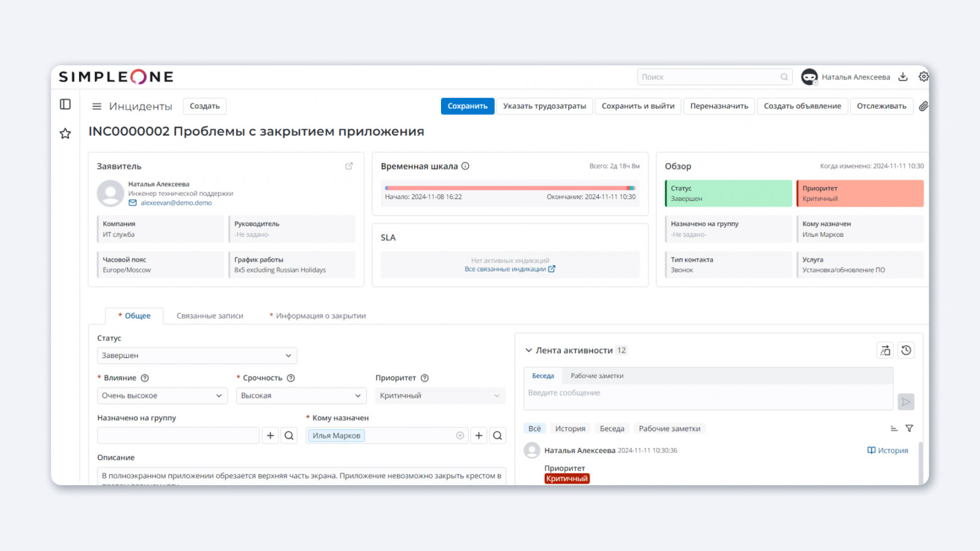Clear Илья Марков from Кому назначен field
Viewport: 980px width, 551px height.
[460, 435]
